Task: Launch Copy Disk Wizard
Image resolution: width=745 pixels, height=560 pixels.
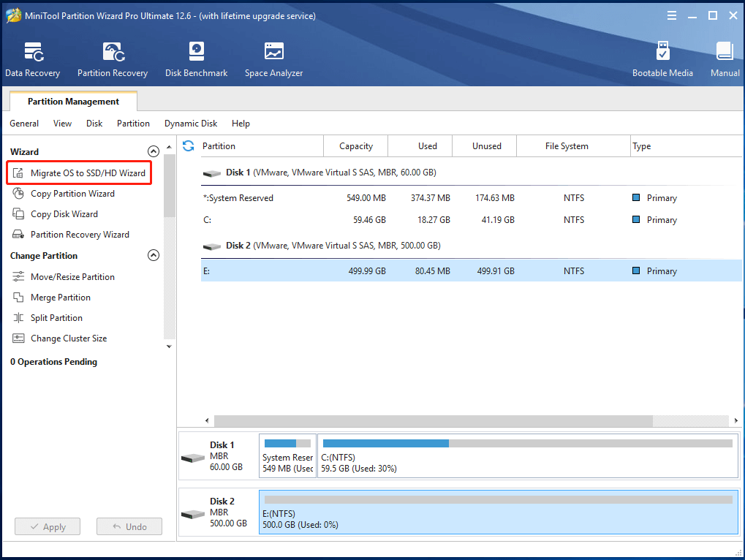Action: pos(64,213)
